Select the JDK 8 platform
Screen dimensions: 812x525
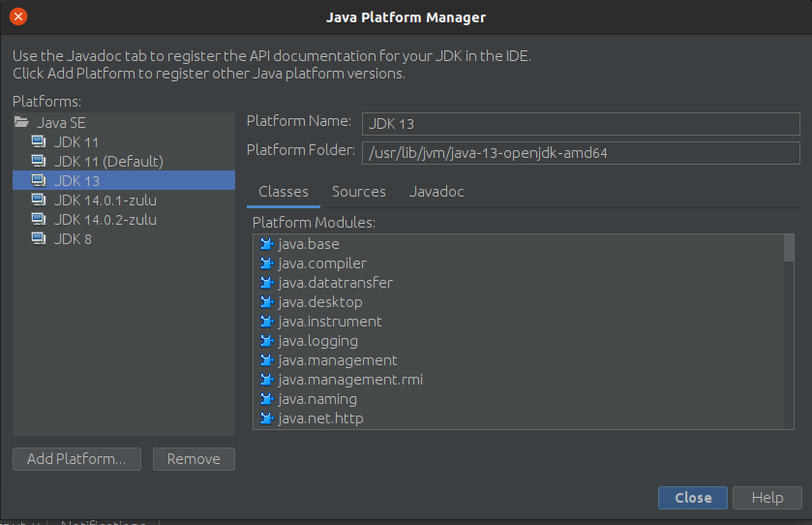pos(73,239)
